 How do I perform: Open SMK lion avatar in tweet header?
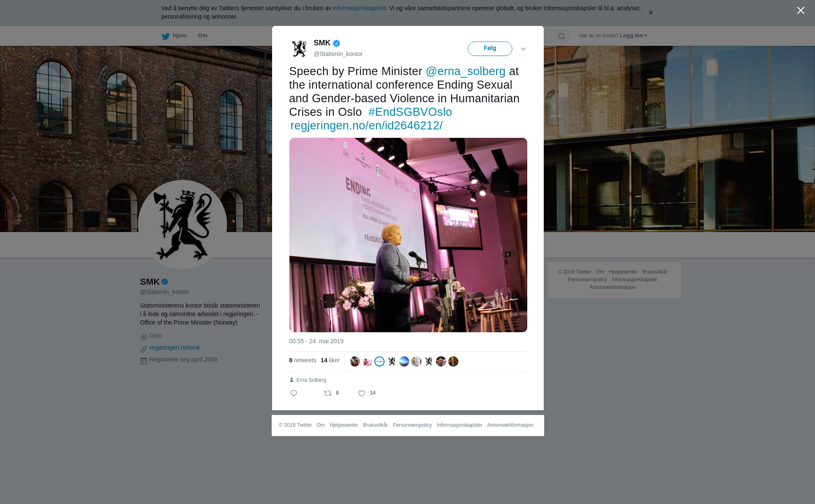[x=299, y=49]
